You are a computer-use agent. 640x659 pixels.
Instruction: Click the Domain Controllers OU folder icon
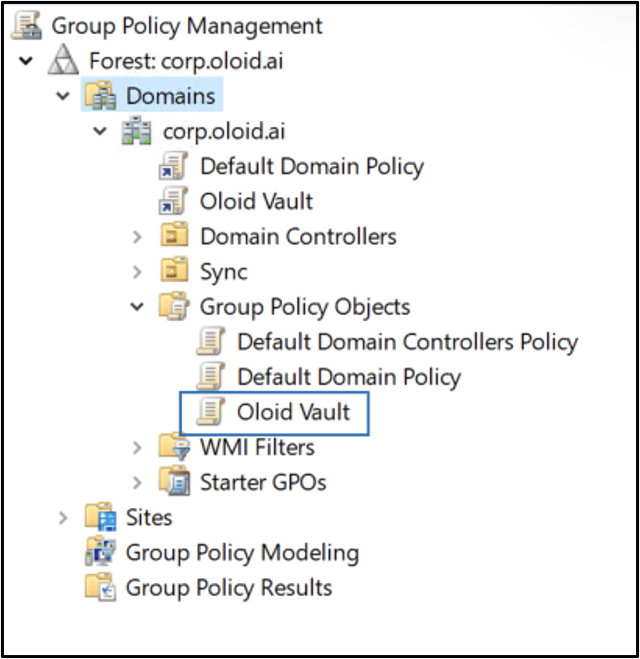pyautogui.click(x=174, y=235)
